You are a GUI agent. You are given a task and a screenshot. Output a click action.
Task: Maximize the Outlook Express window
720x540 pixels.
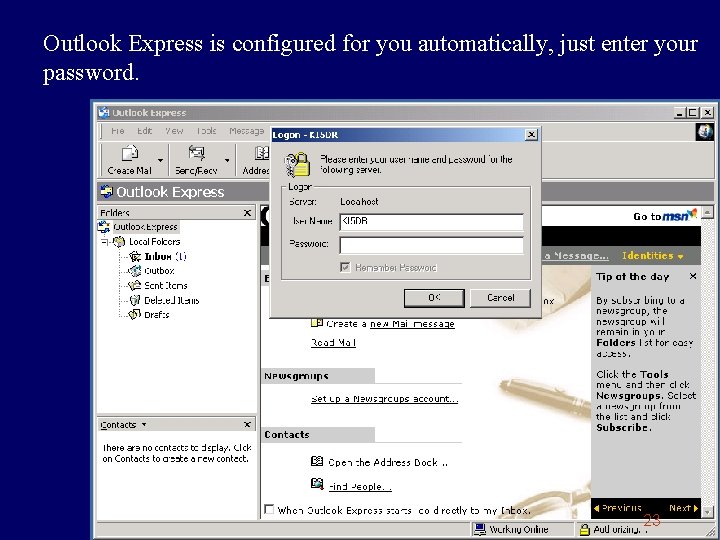click(x=693, y=112)
